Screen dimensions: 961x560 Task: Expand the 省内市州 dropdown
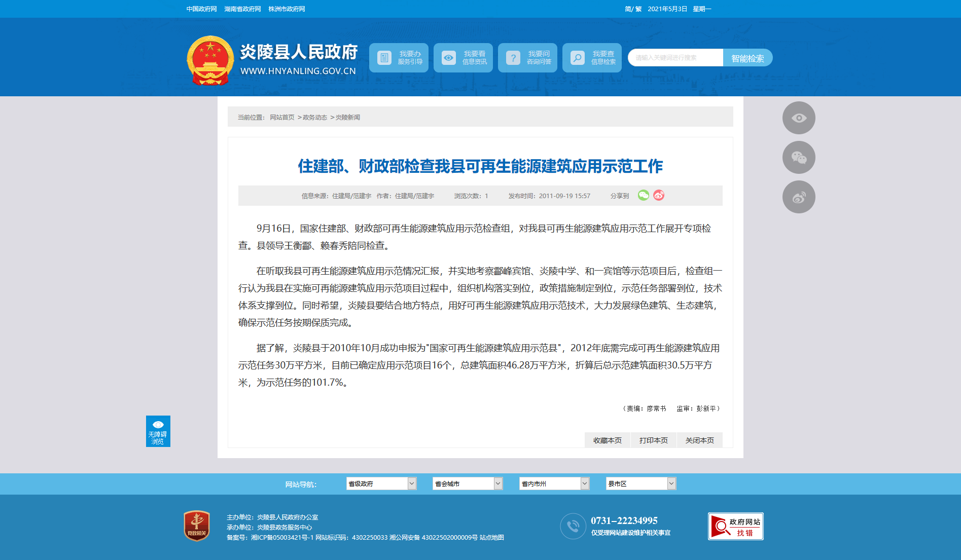point(554,483)
